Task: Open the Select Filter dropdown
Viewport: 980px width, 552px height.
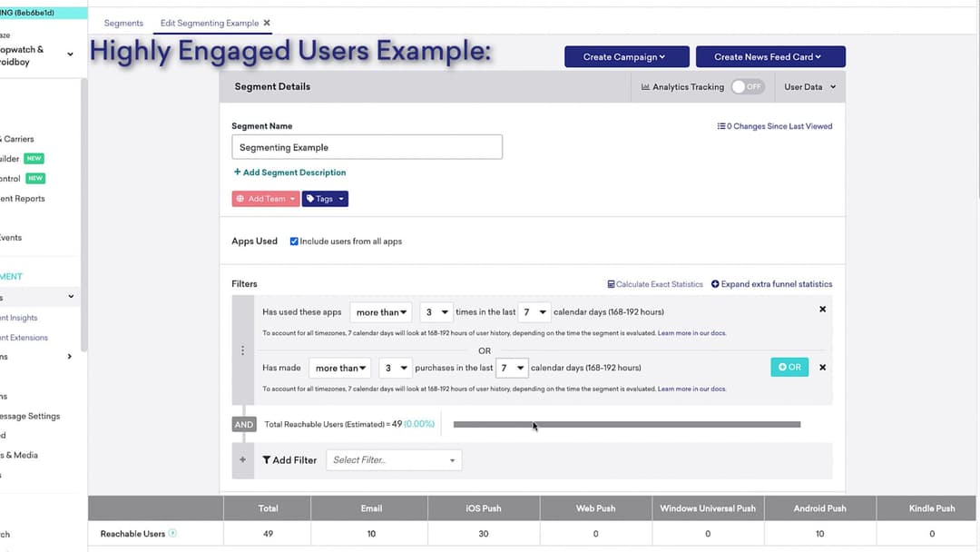Action: click(394, 460)
